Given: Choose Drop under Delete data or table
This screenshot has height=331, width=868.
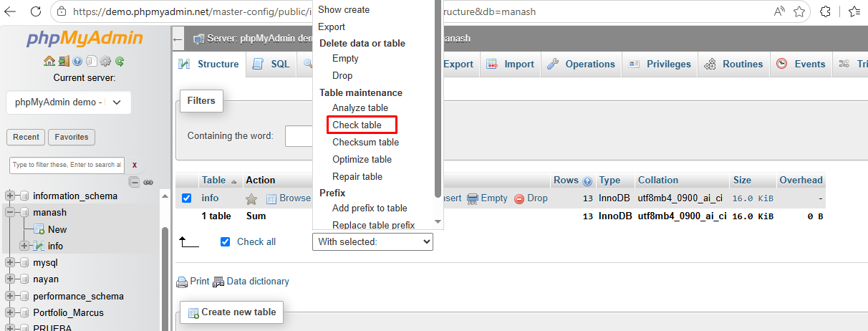Looking at the screenshot, I should (342, 75).
